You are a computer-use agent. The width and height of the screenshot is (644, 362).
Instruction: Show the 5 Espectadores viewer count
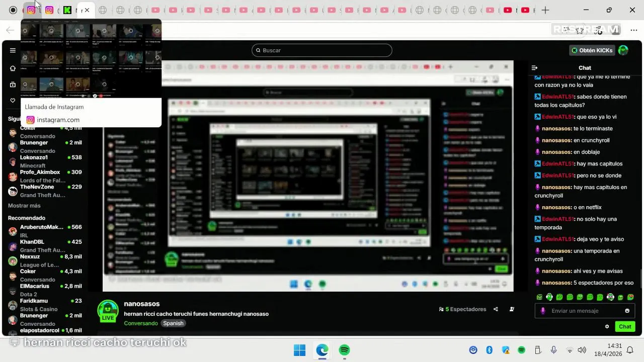point(462,309)
